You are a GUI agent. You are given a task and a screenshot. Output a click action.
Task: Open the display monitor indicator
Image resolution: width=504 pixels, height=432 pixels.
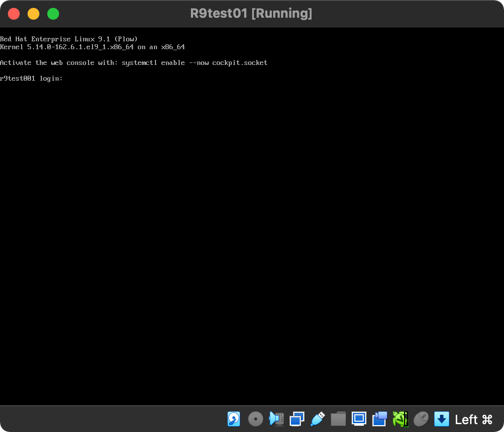click(359, 419)
